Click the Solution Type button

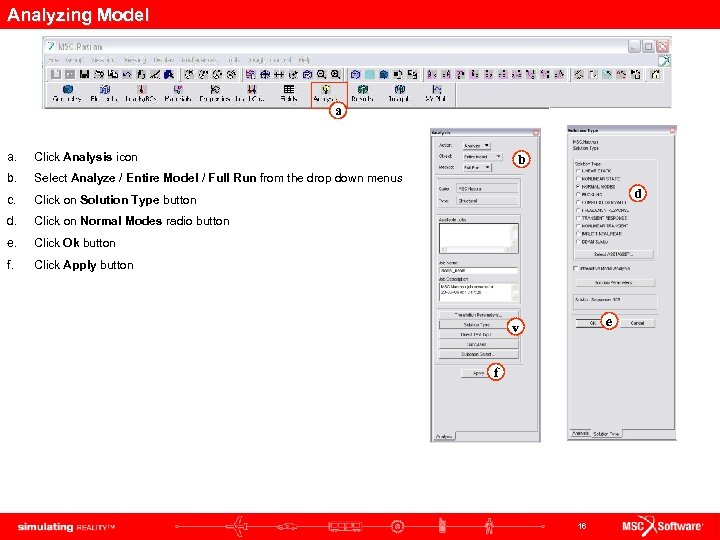point(478,325)
